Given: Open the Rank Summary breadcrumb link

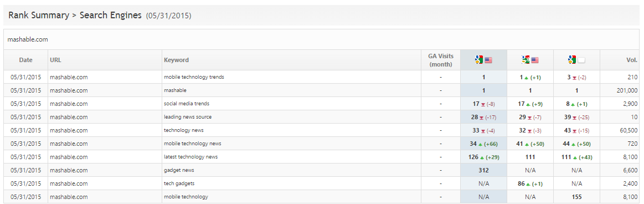Looking at the screenshot, I should click(x=39, y=15).
